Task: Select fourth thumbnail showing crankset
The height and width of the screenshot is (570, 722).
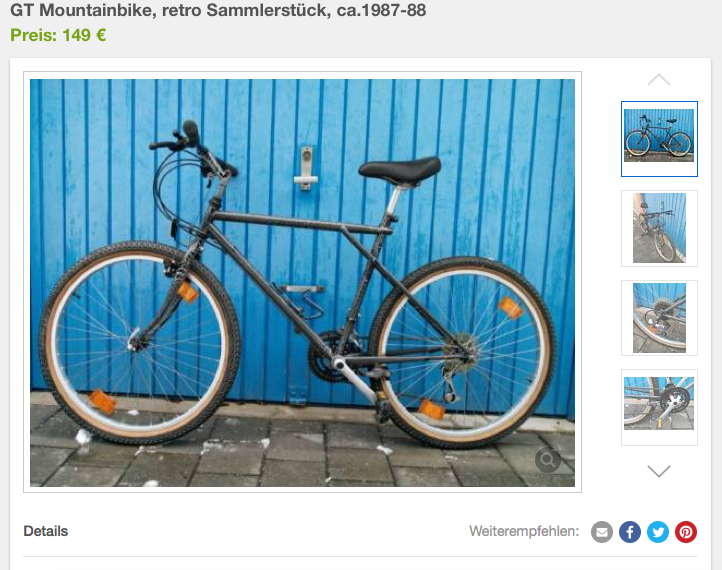Action: click(659, 407)
